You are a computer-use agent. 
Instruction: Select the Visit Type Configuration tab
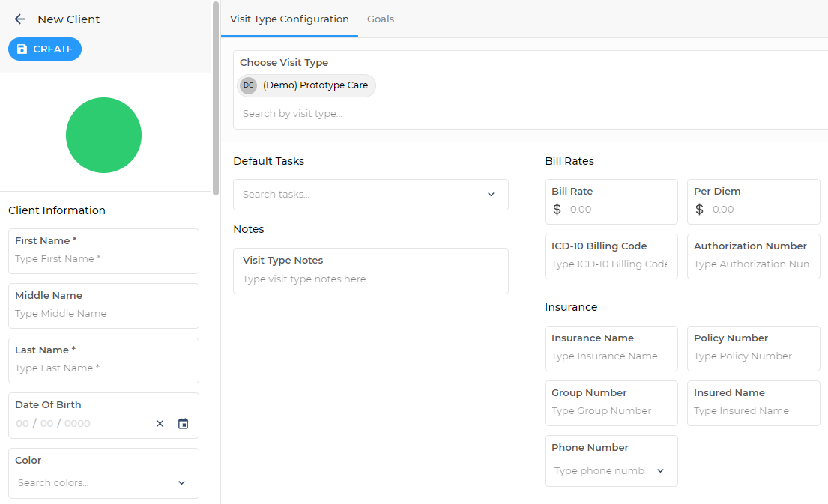coord(289,19)
